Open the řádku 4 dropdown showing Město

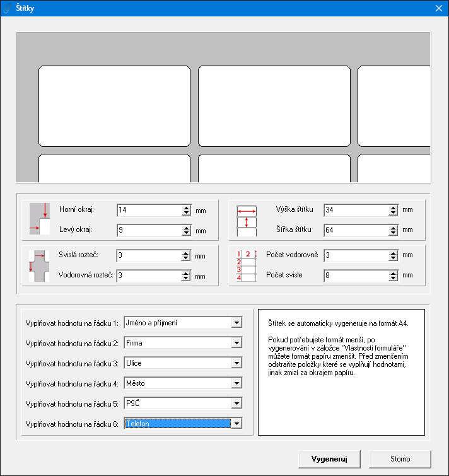click(x=236, y=383)
